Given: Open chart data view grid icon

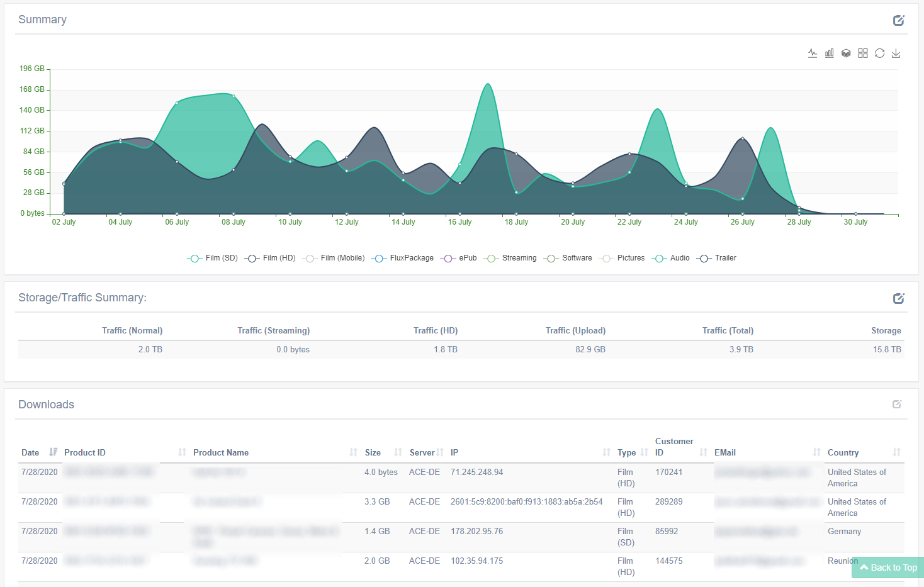Looking at the screenshot, I should [x=863, y=53].
